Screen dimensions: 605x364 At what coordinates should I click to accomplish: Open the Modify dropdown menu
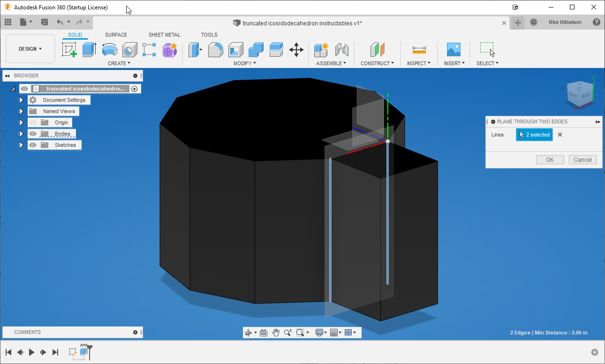pyautogui.click(x=244, y=63)
